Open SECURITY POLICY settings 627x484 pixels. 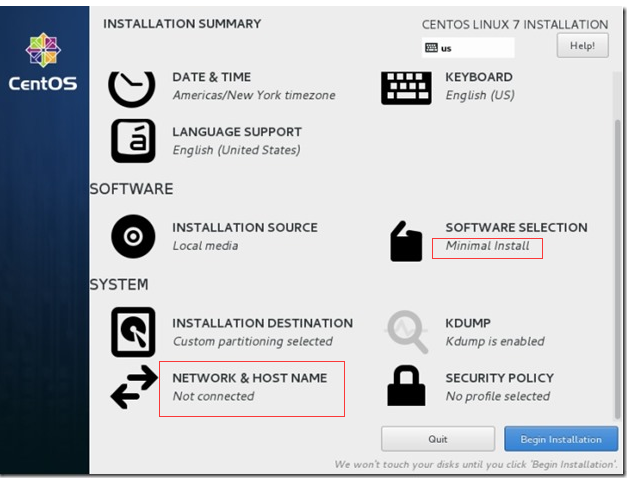(x=499, y=378)
